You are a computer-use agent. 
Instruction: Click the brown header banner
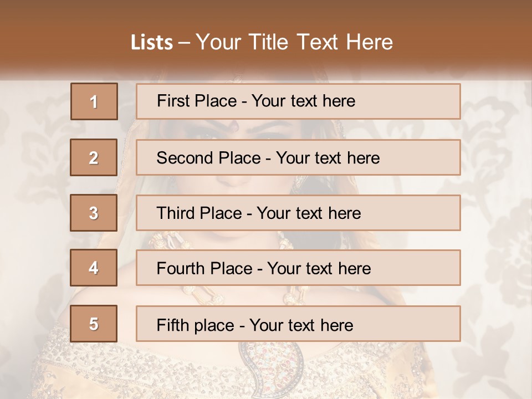click(266, 37)
